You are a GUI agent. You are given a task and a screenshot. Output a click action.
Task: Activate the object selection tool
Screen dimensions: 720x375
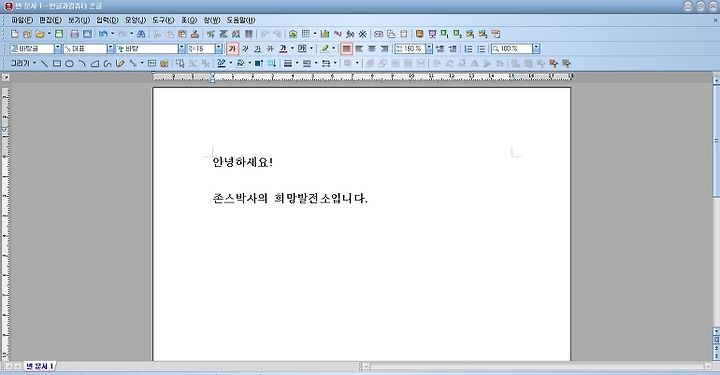click(x=180, y=63)
